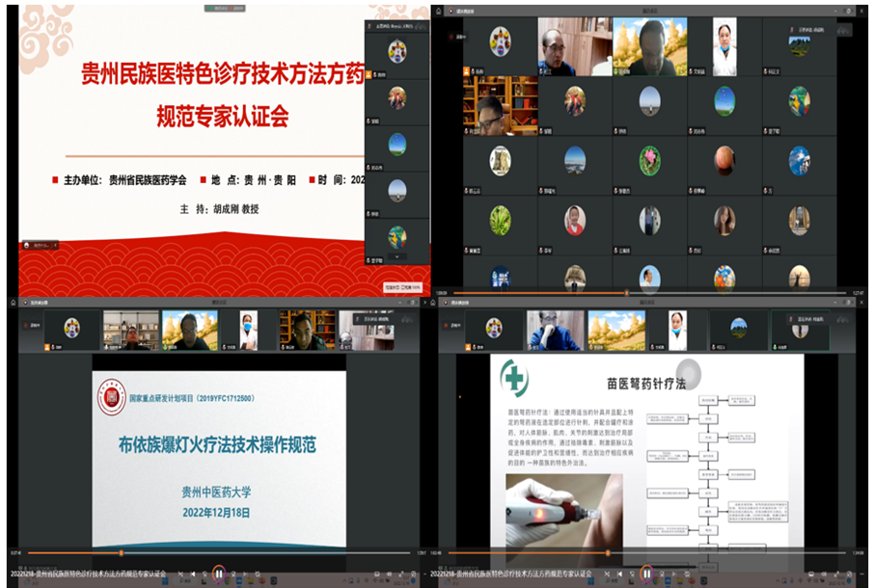Select the parrot avatar in gallery grid

point(800,102)
